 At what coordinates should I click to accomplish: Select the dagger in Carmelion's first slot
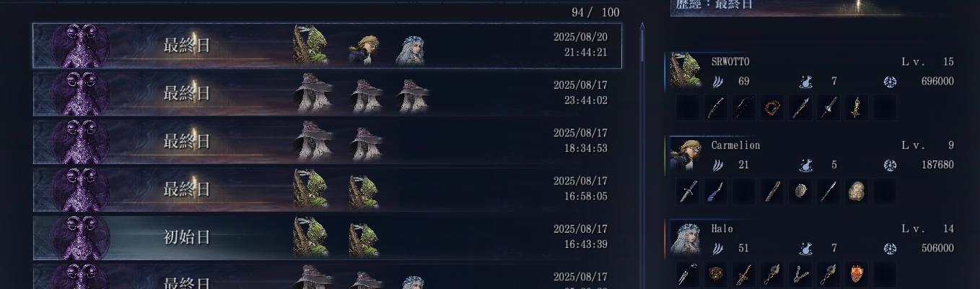tap(688, 191)
